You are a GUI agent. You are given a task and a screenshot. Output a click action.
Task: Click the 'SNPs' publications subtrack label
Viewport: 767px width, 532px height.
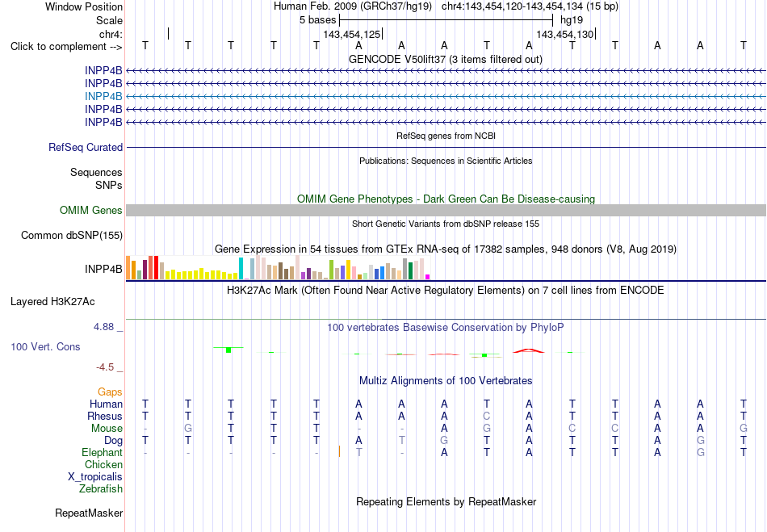click(109, 186)
